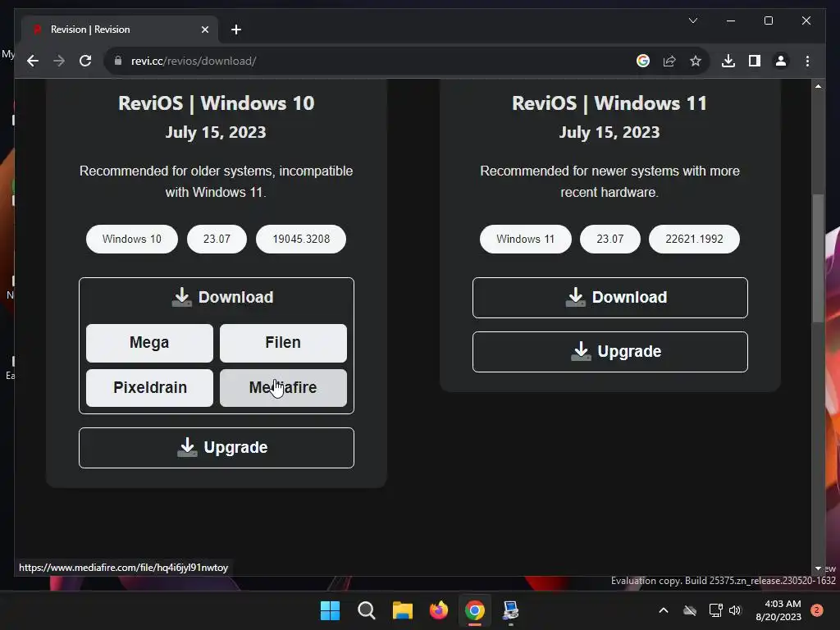Toggle the Chrome side panel
The height and width of the screenshot is (630, 840).
(755, 61)
